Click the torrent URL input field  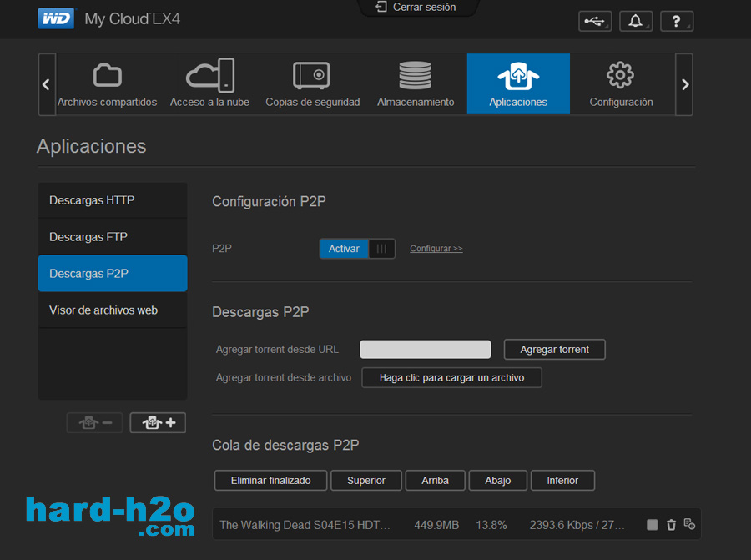click(426, 349)
